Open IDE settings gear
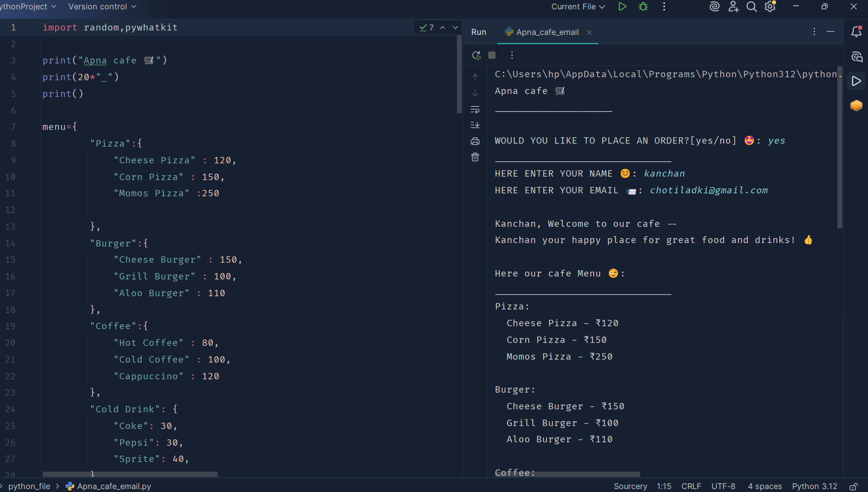Viewport: 868px width, 492px height. coord(770,6)
